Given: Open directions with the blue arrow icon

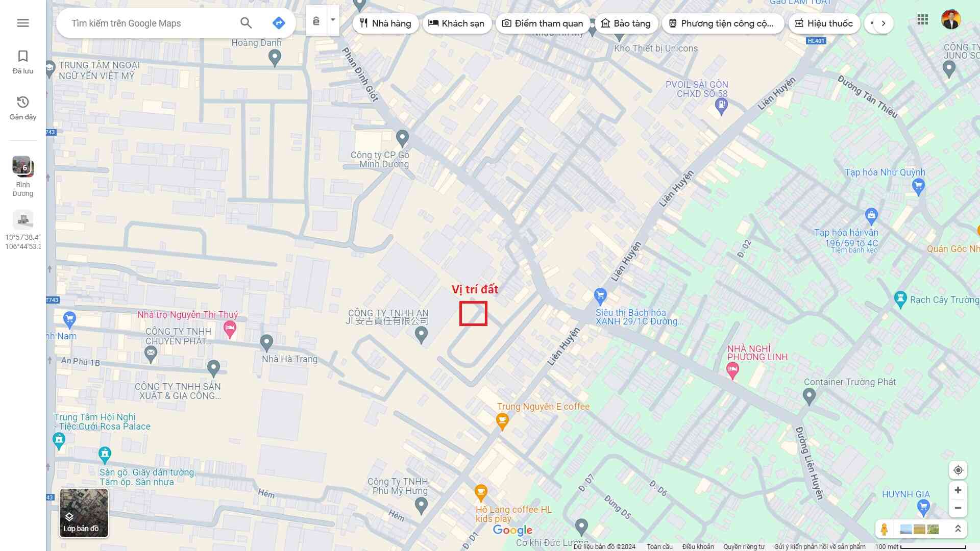Looking at the screenshot, I should 278,23.
